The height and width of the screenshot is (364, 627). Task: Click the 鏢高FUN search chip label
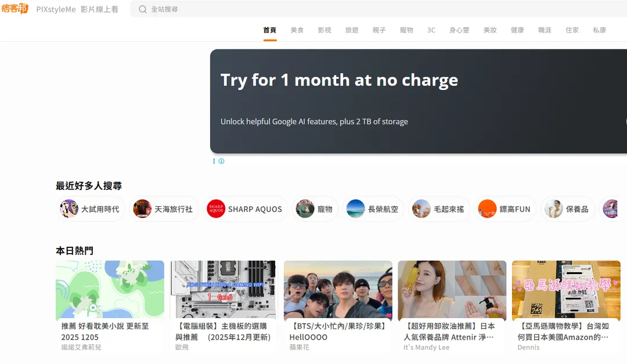tap(515, 209)
